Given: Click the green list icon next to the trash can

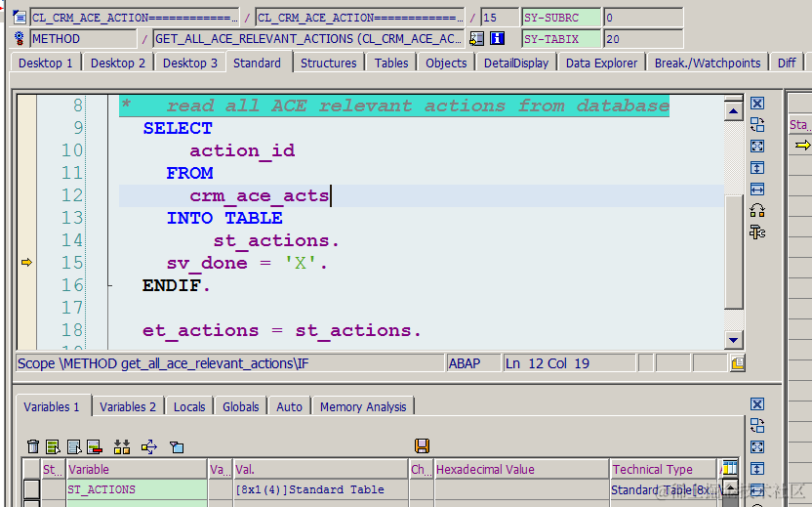Looking at the screenshot, I should [x=53, y=446].
